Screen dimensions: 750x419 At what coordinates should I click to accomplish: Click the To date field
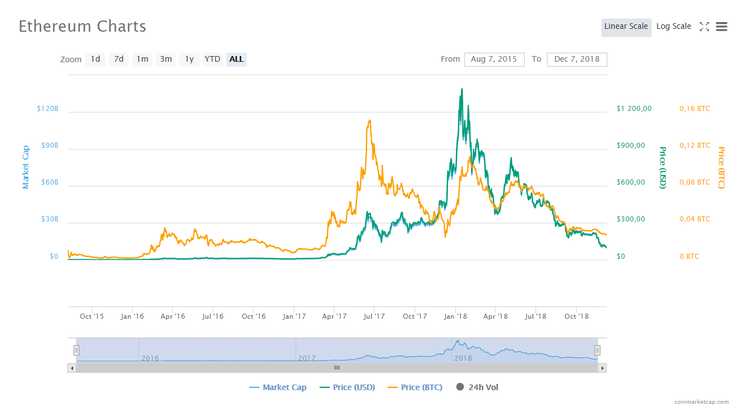point(577,59)
